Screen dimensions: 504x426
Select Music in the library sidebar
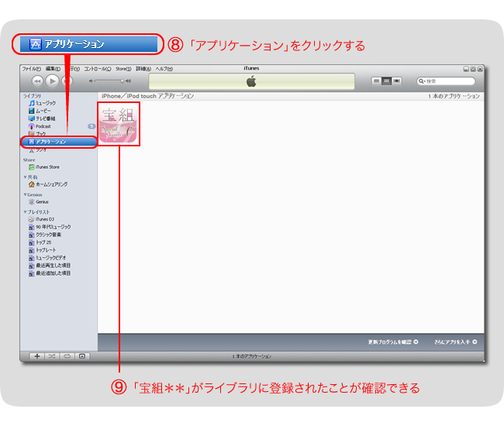tap(42, 103)
